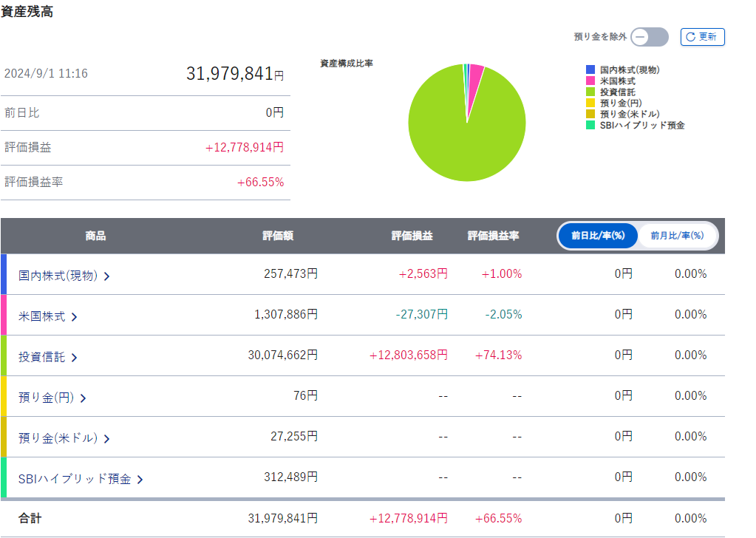Open the 投資信託 details link
The width and height of the screenshot is (756, 538).
(41, 357)
